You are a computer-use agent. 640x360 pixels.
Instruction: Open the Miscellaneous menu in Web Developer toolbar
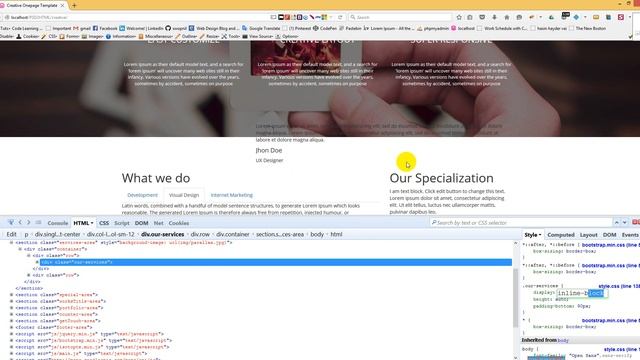pyautogui.click(x=156, y=36)
